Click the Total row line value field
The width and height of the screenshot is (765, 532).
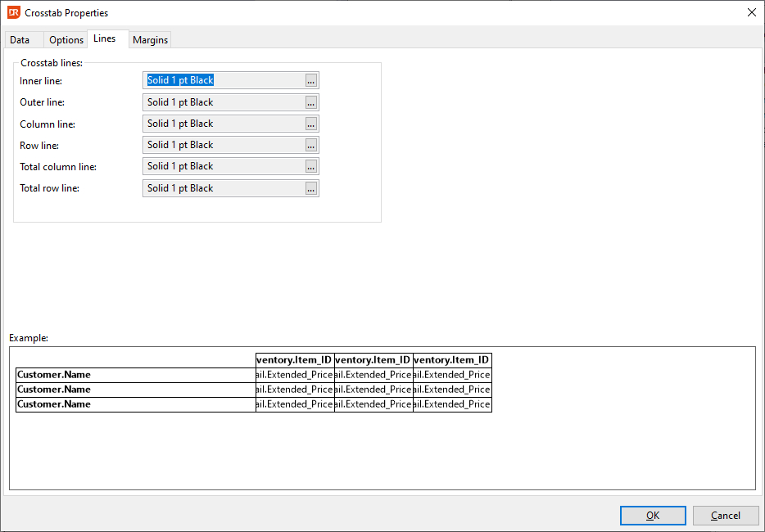(x=224, y=188)
